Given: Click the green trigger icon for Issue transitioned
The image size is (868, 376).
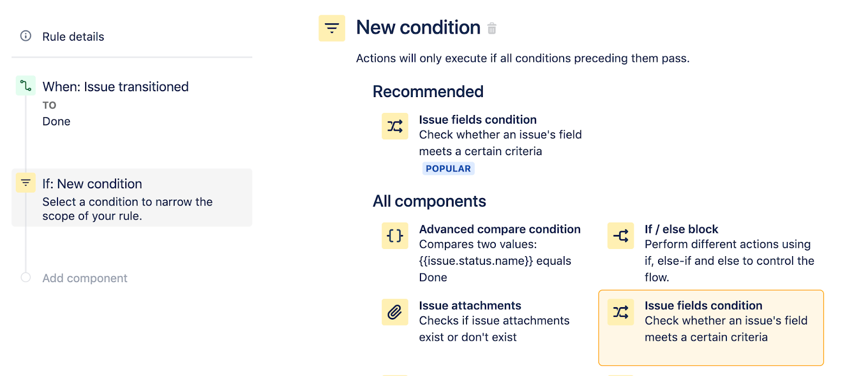Looking at the screenshot, I should coord(25,86).
